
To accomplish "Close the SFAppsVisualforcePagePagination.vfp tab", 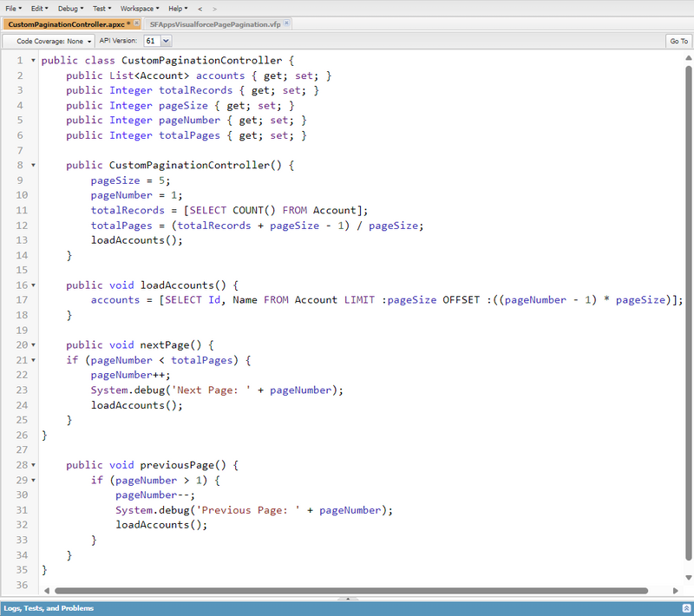I will (x=287, y=23).
